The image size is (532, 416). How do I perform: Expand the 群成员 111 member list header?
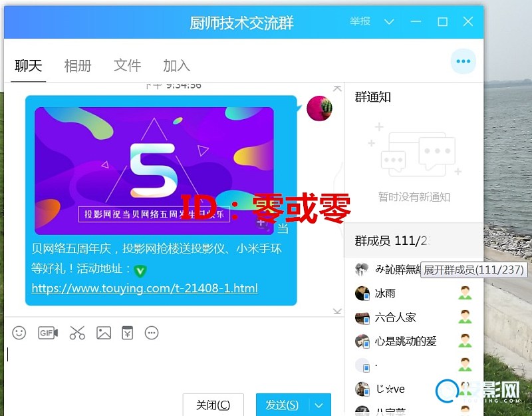tap(413, 241)
